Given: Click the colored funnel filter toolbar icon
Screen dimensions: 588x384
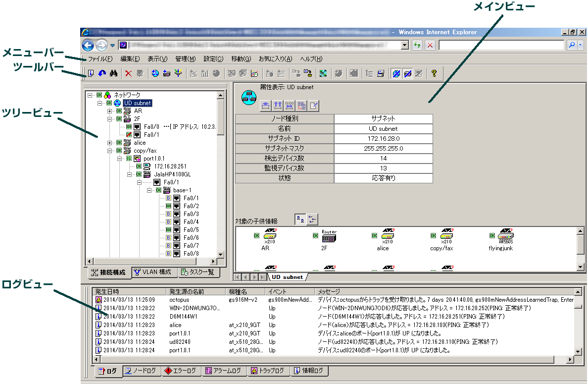Looking at the screenshot, I should tap(178, 73).
